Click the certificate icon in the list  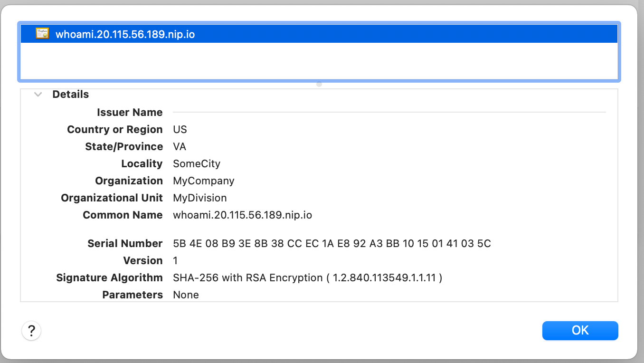coord(42,34)
